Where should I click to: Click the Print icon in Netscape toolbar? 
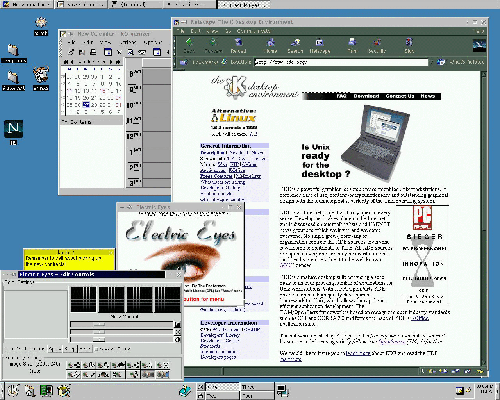(352, 46)
